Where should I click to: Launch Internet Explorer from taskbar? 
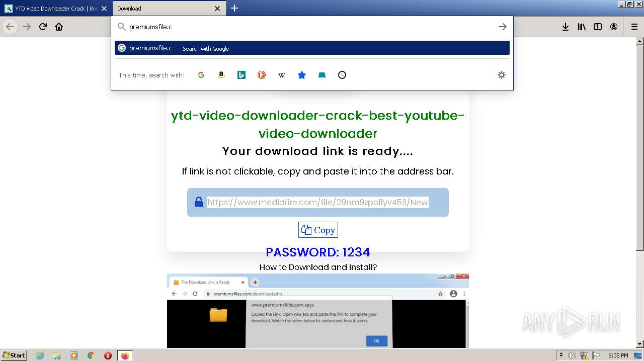coord(40,355)
